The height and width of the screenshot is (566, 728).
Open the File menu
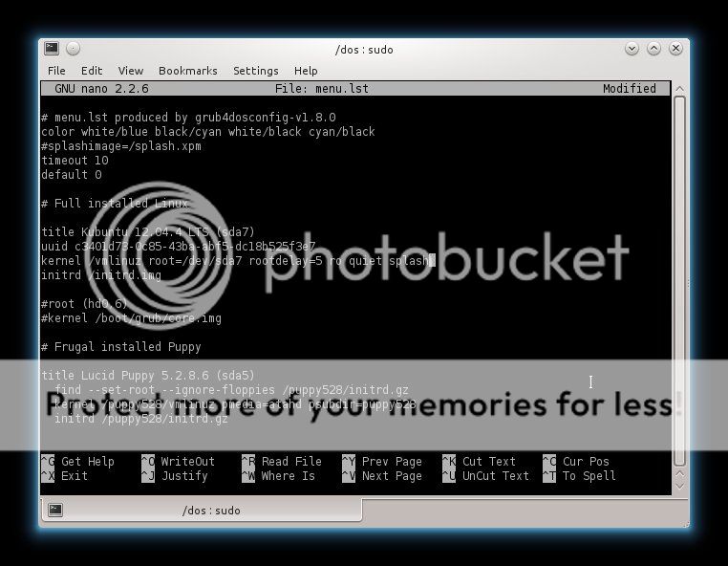pyautogui.click(x=56, y=71)
